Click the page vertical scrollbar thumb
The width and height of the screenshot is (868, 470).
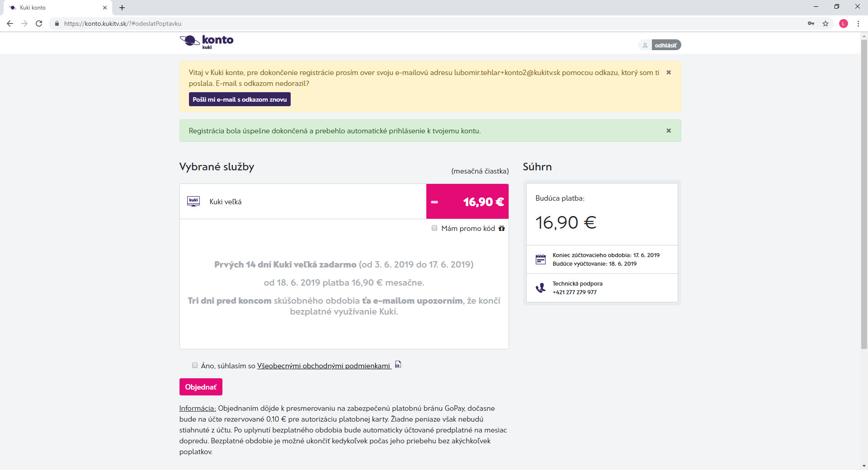(864, 194)
